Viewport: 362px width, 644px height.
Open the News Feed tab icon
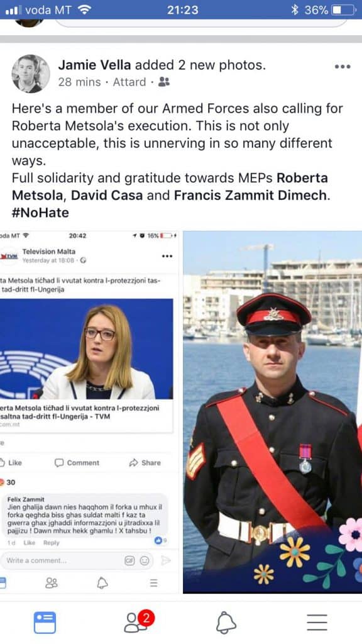click(x=45, y=623)
